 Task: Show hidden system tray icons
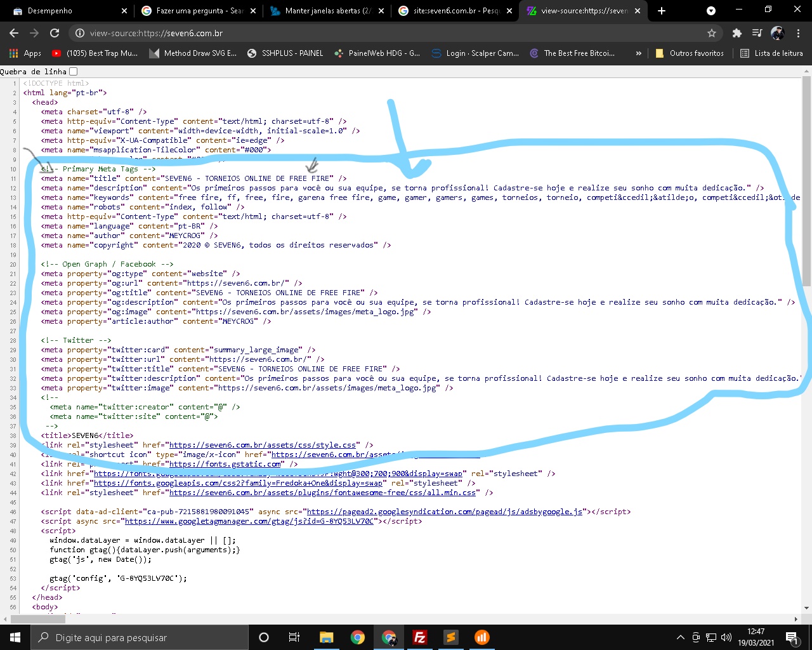681,637
